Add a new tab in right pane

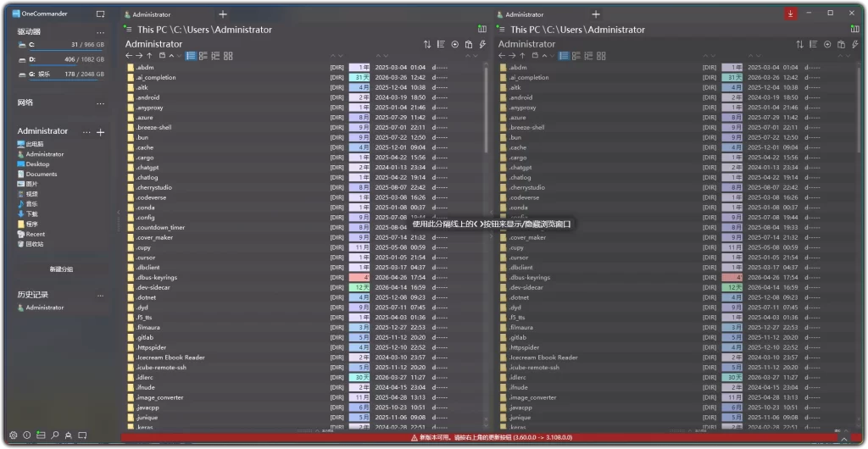click(596, 14)
